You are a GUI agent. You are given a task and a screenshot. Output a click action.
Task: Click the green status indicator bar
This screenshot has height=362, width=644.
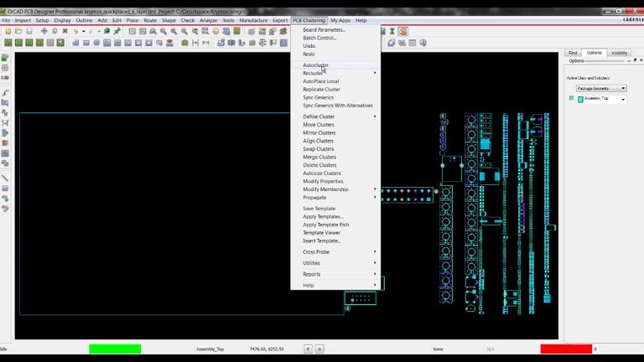115,349
